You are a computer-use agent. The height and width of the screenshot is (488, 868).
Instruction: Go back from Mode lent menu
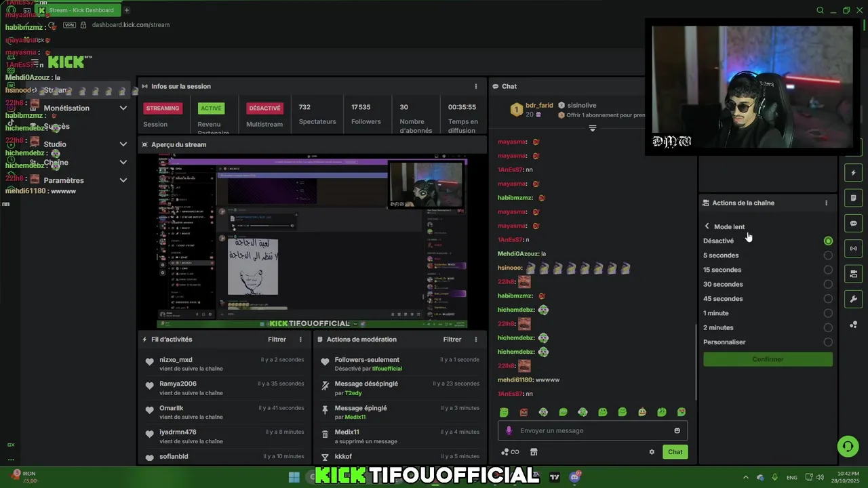tap(707, 226)
